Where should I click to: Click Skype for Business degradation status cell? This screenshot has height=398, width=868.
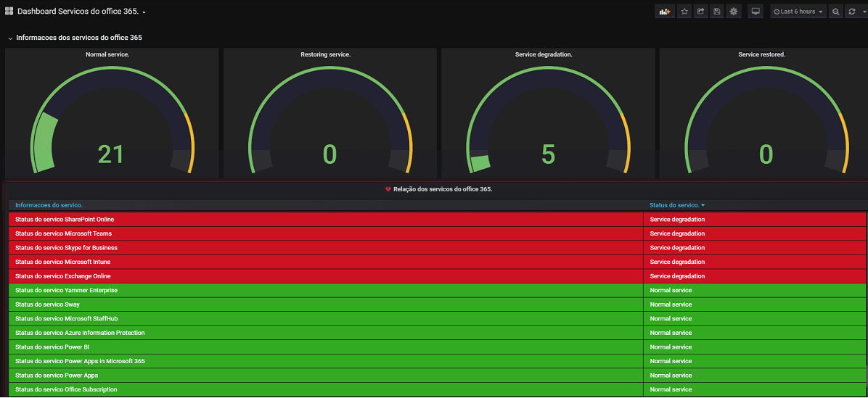click(x=755, y=248)
